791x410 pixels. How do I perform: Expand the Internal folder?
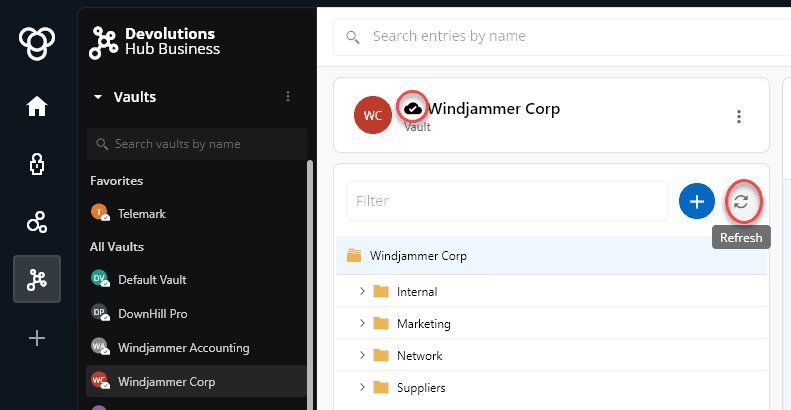coord(362,292)
